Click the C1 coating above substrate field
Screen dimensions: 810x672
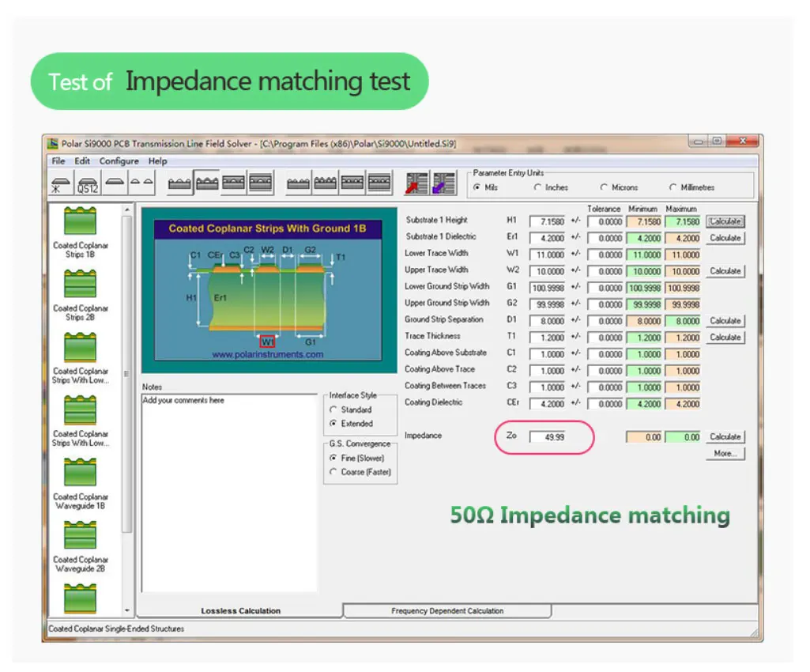(547, 354)
